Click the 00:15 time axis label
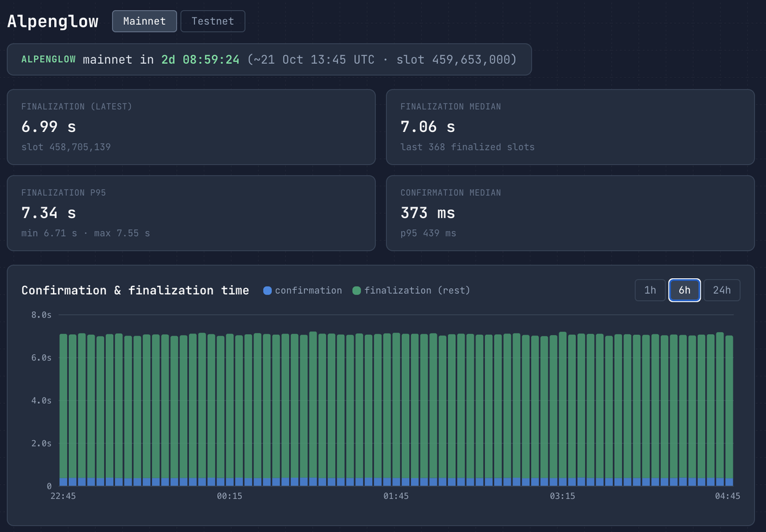Viewport: 766px width, 532px height. [x=229, y=496]
